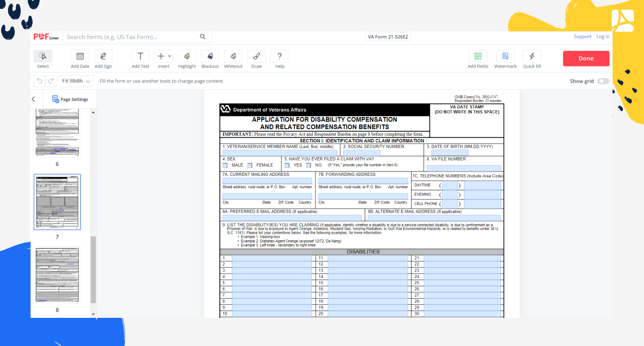
Task: Apply a Watermark to the document
Action: coord(505,56)
